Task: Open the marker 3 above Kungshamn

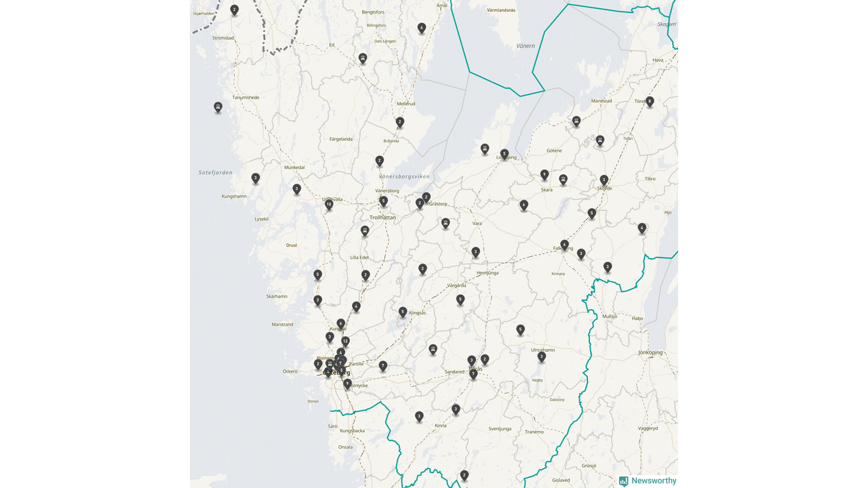Action: pos(256,179)
